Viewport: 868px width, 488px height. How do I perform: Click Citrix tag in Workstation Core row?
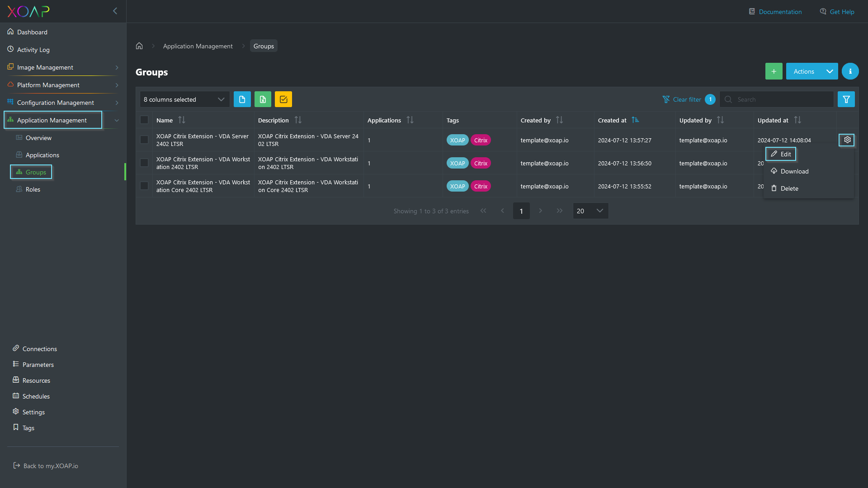tap(481, 186)
